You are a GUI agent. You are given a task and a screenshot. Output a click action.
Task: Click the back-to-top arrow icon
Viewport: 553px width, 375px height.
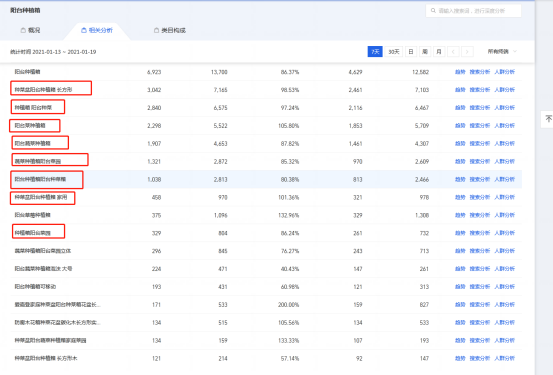(x=548, y=119)
